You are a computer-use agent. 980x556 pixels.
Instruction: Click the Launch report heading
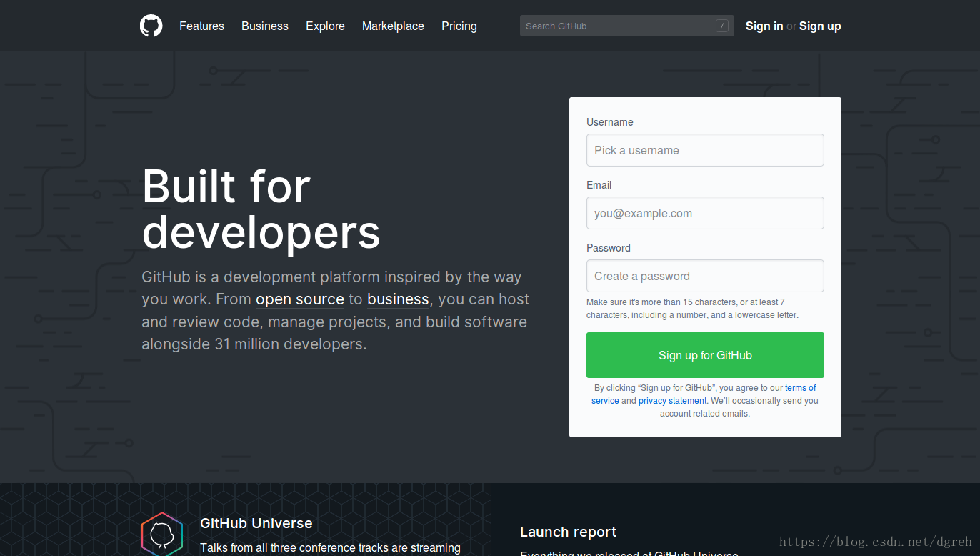pyautogui.click(x=568, y=532)
